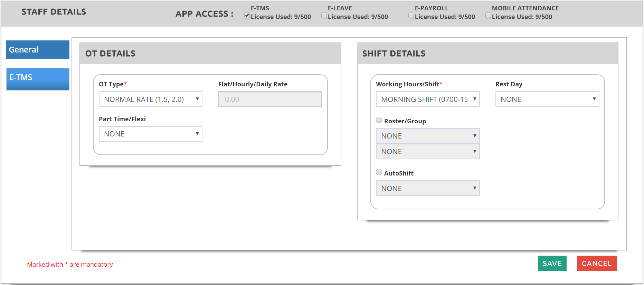Expand the Rest Day dropdown

(x=547, y=99)
